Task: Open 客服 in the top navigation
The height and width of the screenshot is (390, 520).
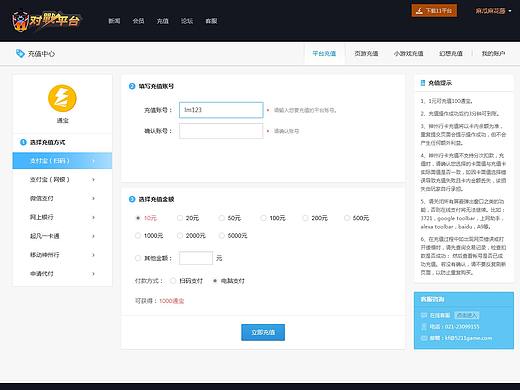Action: [211, 21]
